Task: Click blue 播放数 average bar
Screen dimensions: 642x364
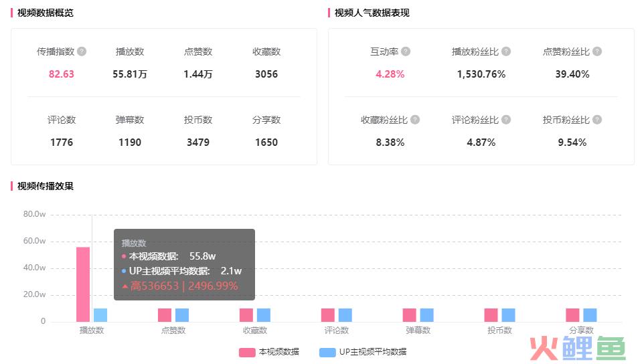Action: pyautogui.click(x=100, y=315)
